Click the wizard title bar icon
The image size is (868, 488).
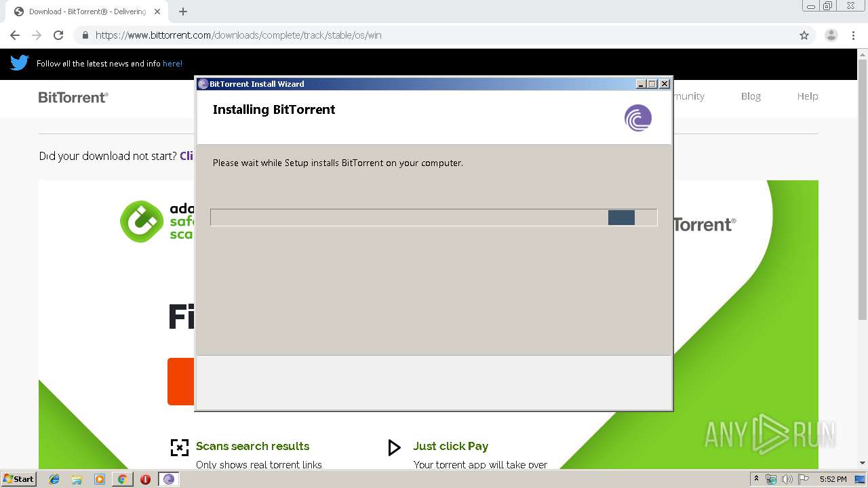tap(203, 84)
